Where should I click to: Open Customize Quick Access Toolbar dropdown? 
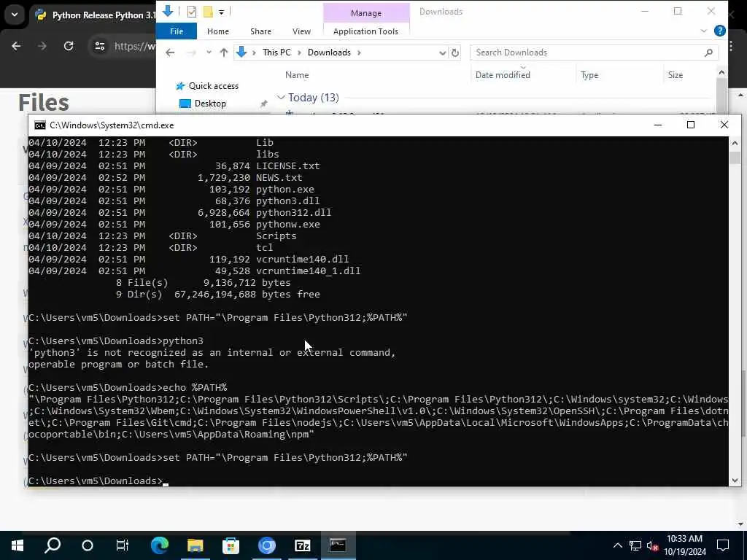pos(222,12)
